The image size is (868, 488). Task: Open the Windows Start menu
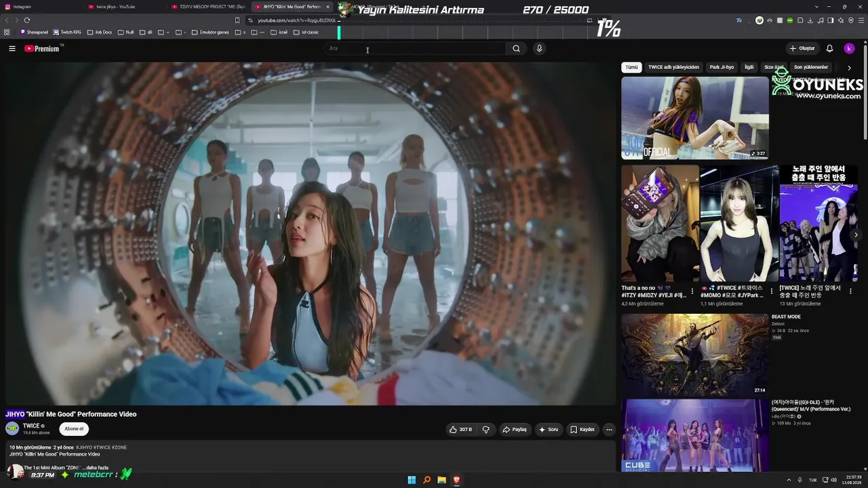click(x=412, y=480)
